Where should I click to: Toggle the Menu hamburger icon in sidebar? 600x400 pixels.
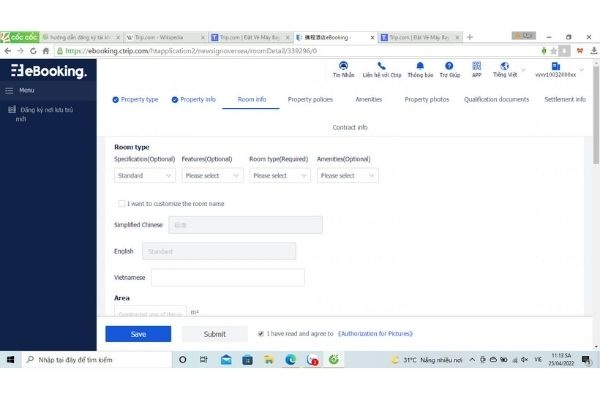click(x=9, y=91)
